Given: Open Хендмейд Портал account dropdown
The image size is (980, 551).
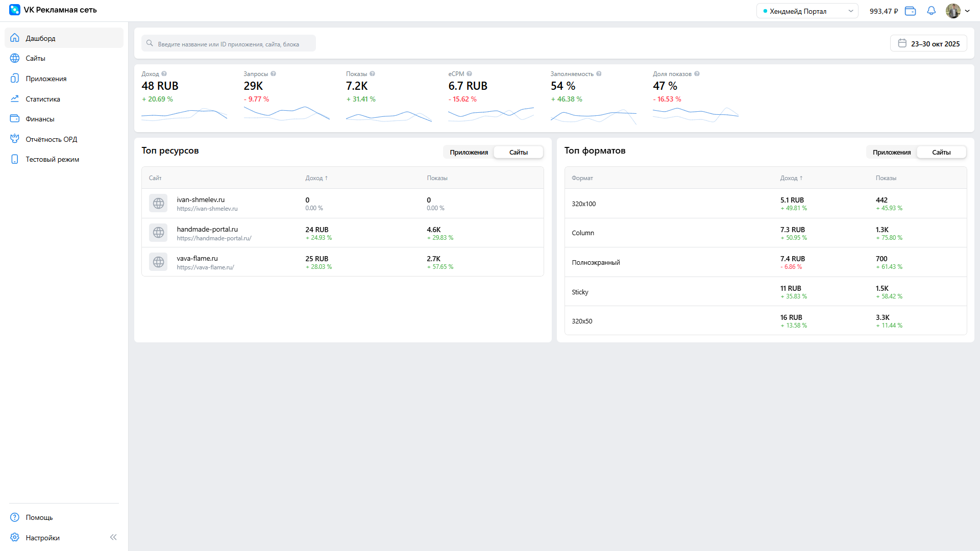Looking at the screenshot, I should (x=807, y=11).
